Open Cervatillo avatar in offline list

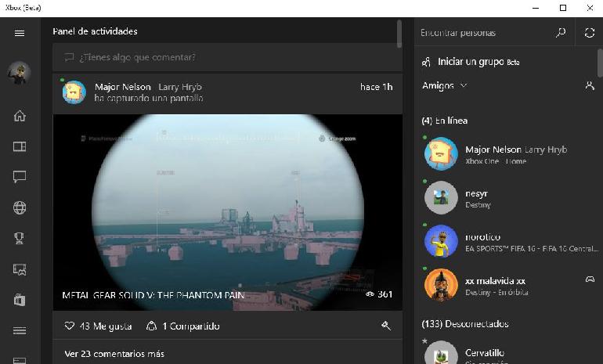click(441, 353)
